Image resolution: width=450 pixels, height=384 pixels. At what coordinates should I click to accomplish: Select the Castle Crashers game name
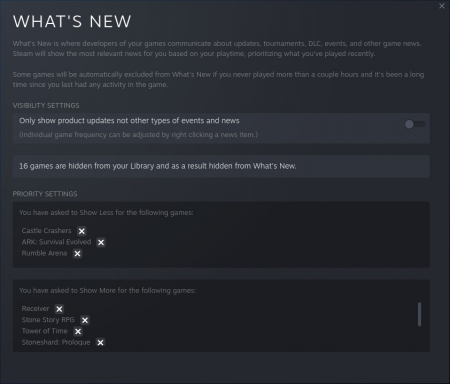pyautogui.click(x=46, y=231)
